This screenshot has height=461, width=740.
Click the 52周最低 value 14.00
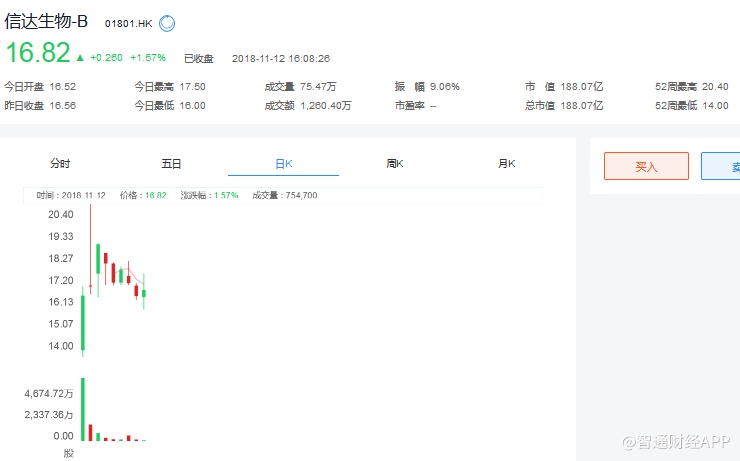click(715, 106)
